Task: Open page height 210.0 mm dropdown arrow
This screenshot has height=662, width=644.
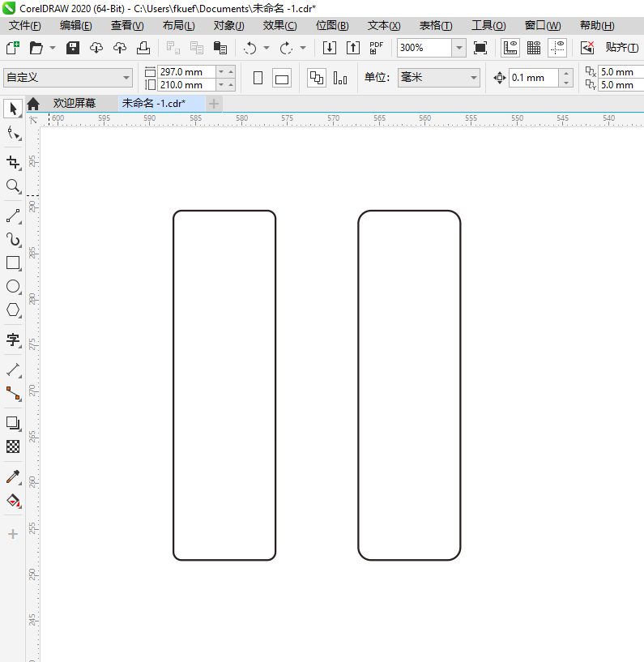Action: [x=221, y=85]
